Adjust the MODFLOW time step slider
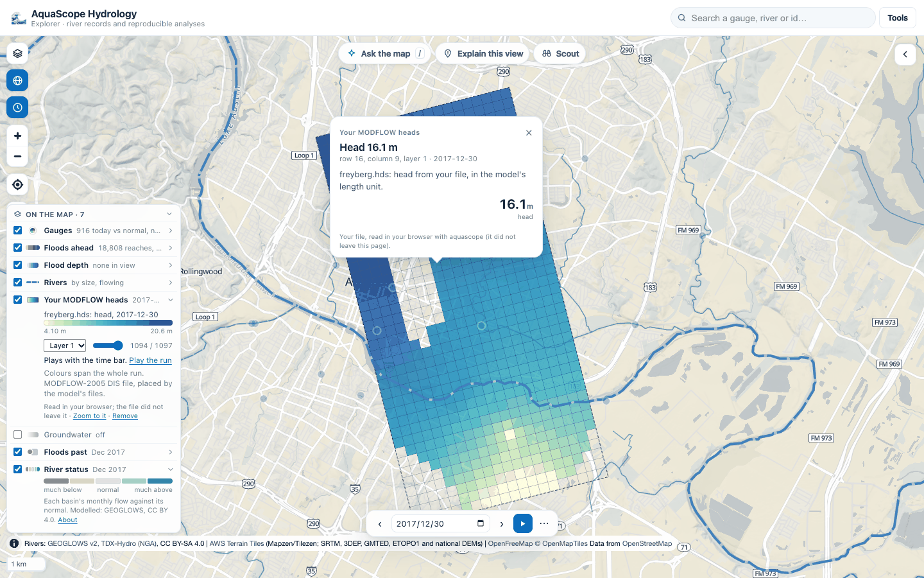Viewport: 924px width, 578px height. [108, 346]
